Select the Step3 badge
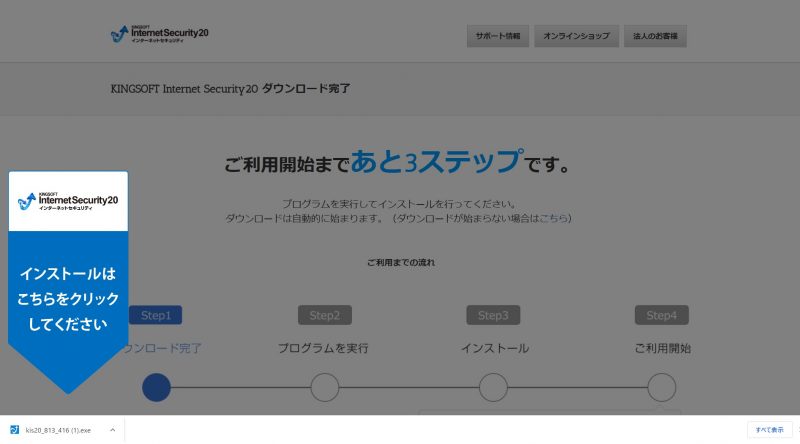The height and width of the screenshot is (444, 800). click(x=493, y=315)
